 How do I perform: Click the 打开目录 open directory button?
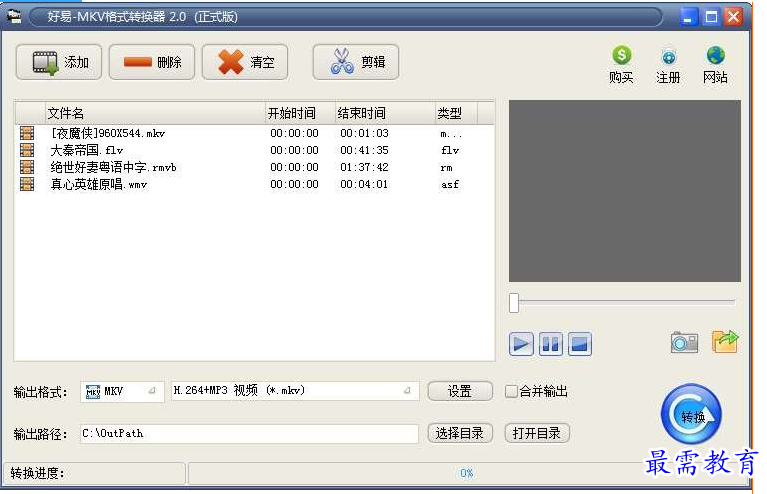537,433
